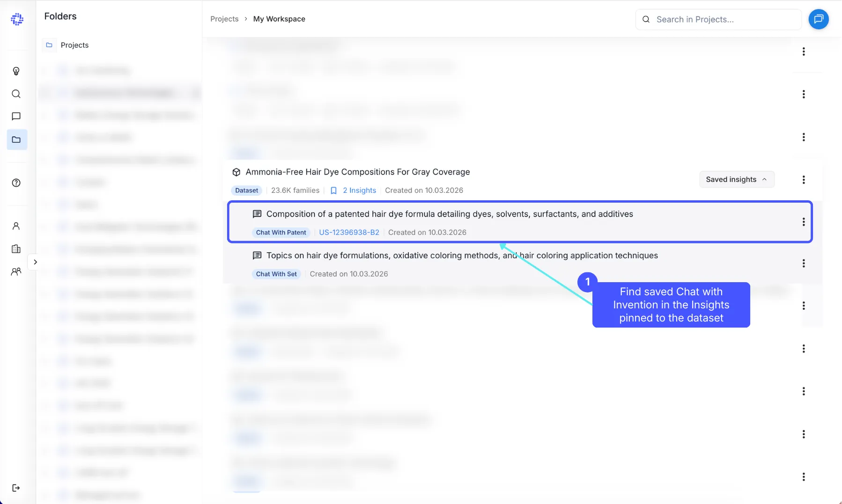Click My Workspace breadcrumb
The height and width of the screenshot is (504, 842).
pos(279,19)
